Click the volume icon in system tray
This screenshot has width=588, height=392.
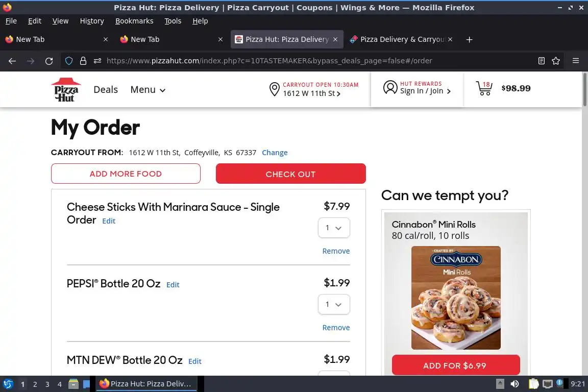[x=514, y=384]
